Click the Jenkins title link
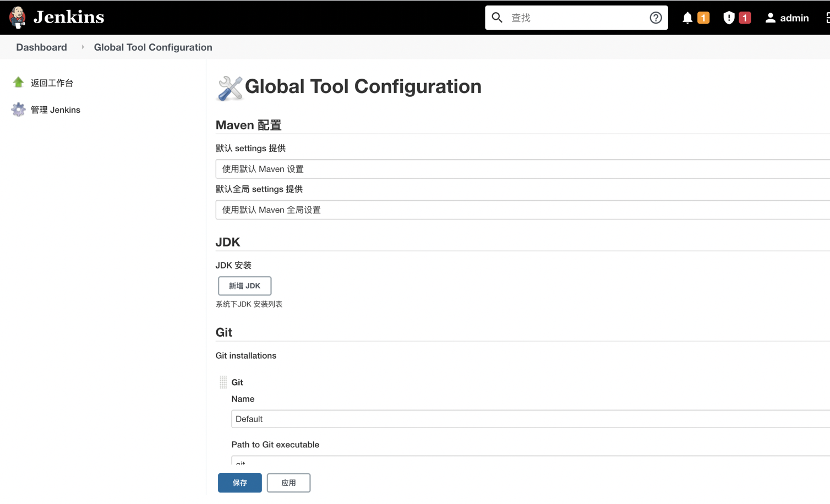Viewport: 830px width, 504px height. pos(69,17)
